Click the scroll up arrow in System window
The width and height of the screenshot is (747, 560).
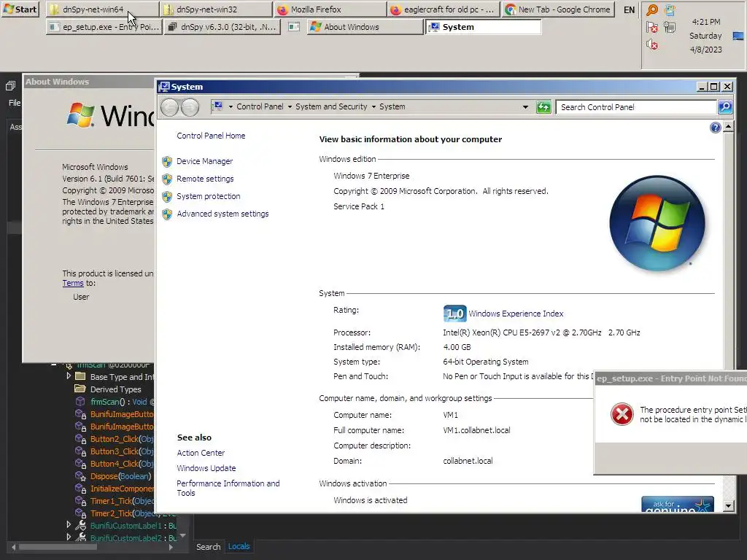(x=729, y=127)
